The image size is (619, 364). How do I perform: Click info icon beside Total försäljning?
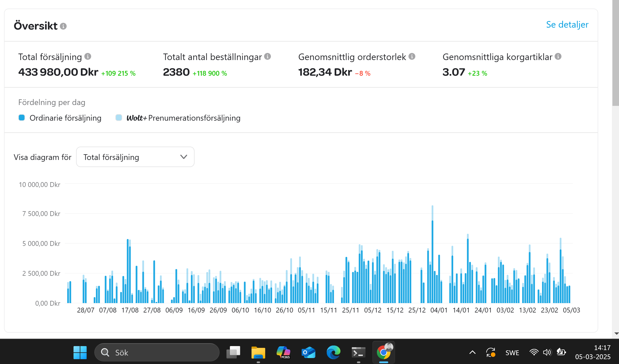point(88,56)
